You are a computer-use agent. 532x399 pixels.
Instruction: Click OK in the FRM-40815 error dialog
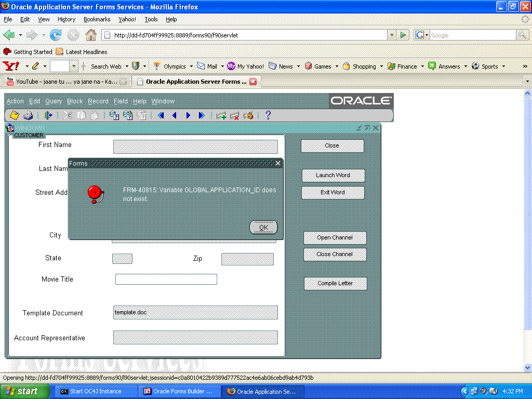coord(263,228)
